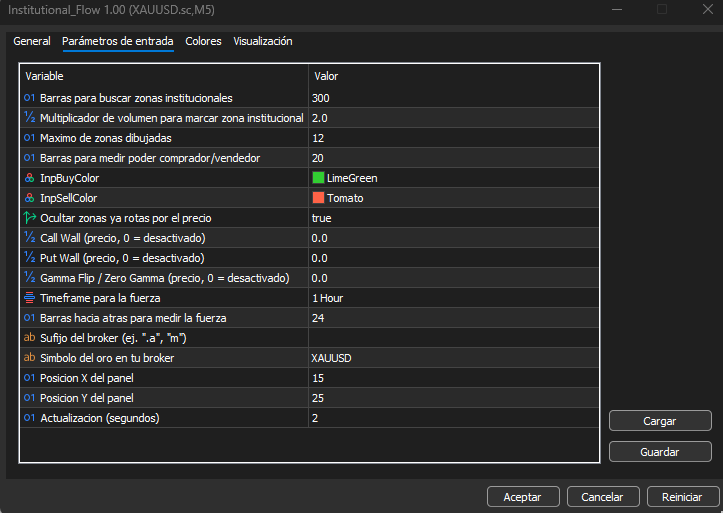Close the Institutional_Flow dialog window
The image size is (723, 513).
click(707, 10)
